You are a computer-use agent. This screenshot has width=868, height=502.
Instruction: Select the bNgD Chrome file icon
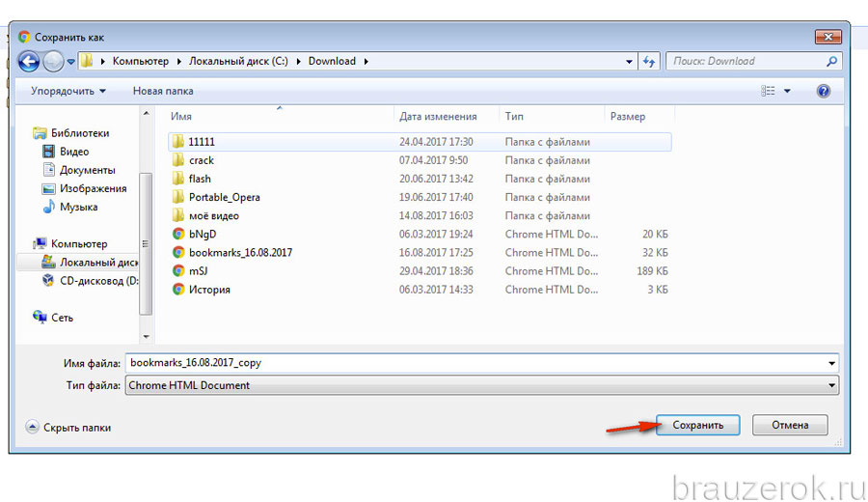[x=178, y=234]
